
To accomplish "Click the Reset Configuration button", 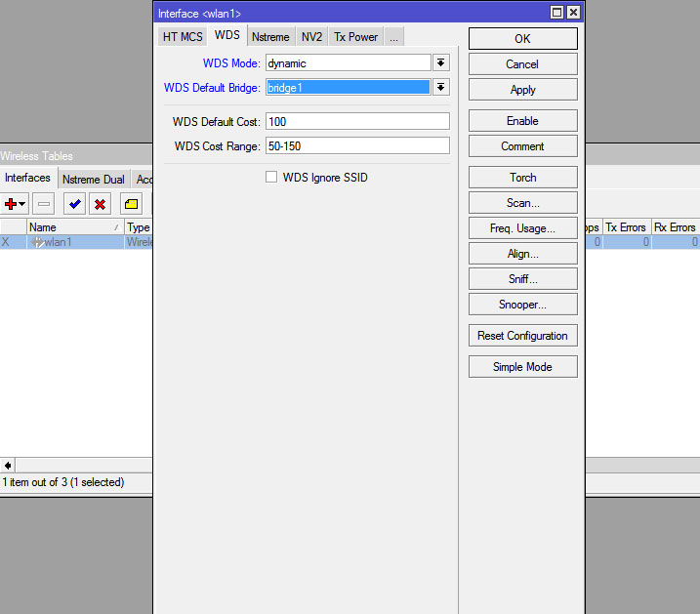I will 522,336.
